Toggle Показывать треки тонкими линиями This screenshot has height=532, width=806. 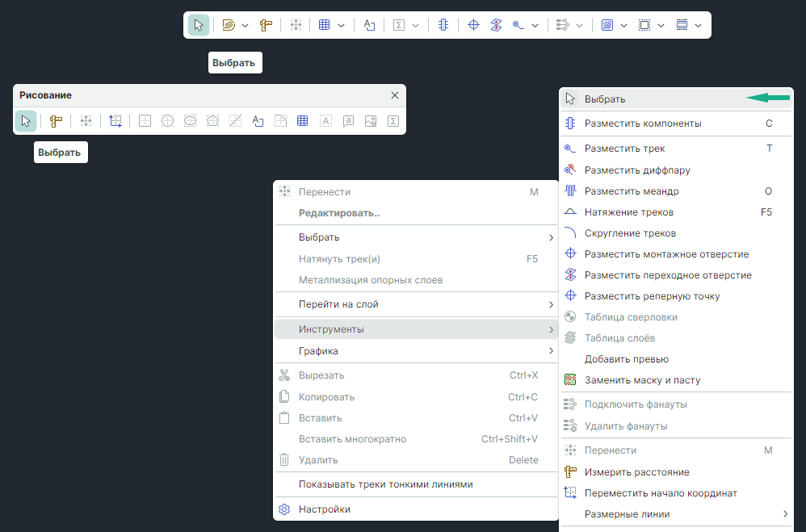[385, 484]
